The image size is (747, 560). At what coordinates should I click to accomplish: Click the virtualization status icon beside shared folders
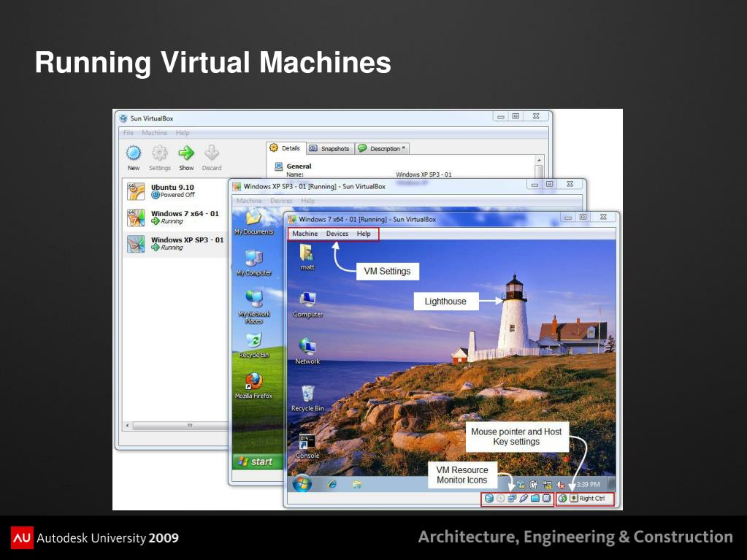(546, 499)
